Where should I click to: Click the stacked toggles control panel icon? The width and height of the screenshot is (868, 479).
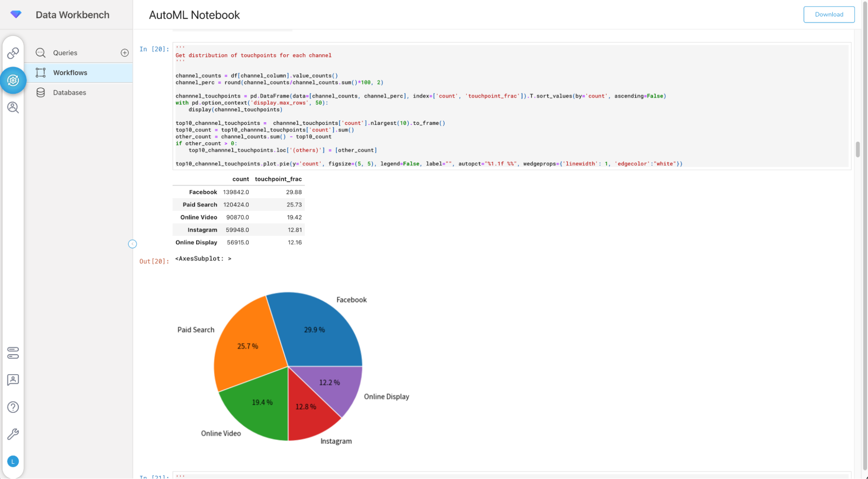pyautogui.click(x=13, y=353)
